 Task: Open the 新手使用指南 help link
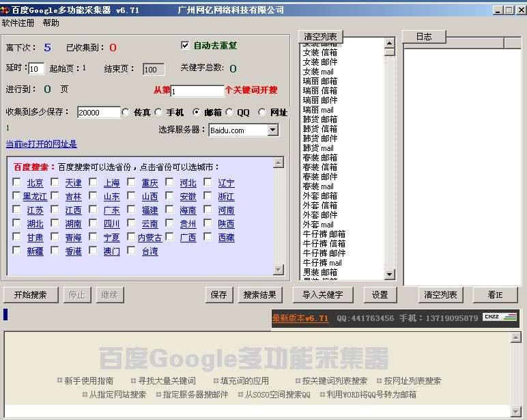click(x=89, y=380)
